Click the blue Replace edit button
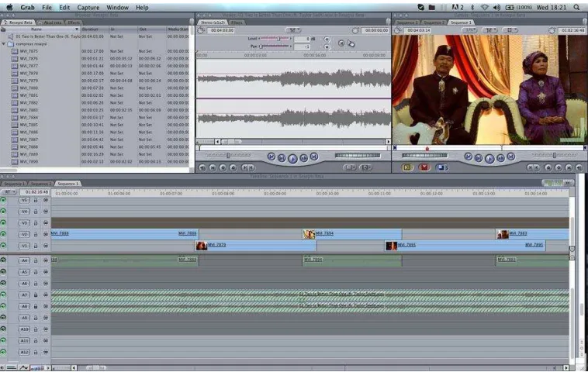 tap(442, 167)
